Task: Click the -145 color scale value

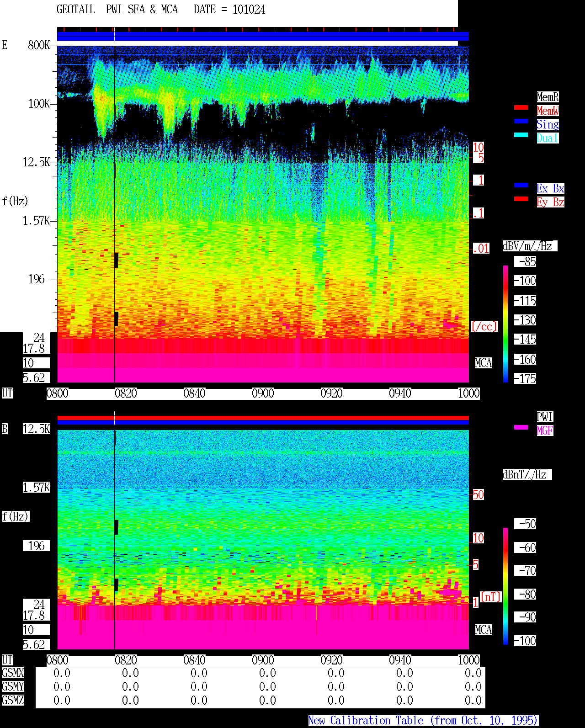Action: pyautogui.click(x=525, y=339)
